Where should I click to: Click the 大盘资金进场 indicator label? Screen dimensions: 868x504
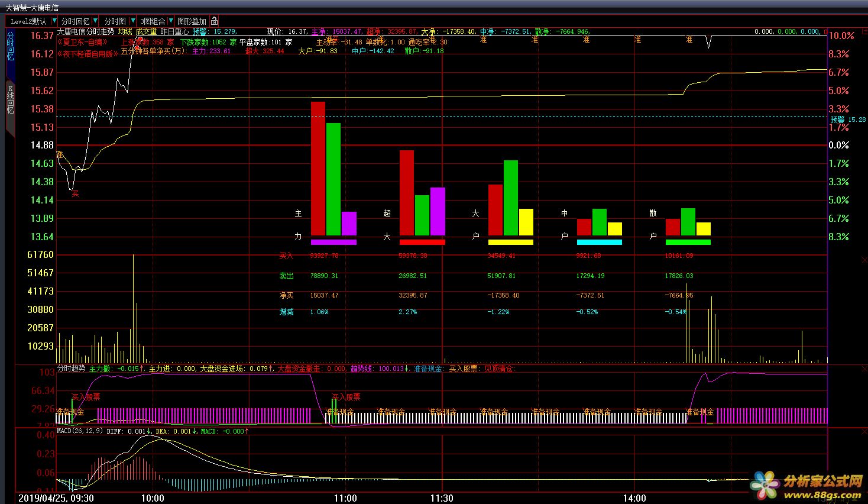[x=221, y=369]
